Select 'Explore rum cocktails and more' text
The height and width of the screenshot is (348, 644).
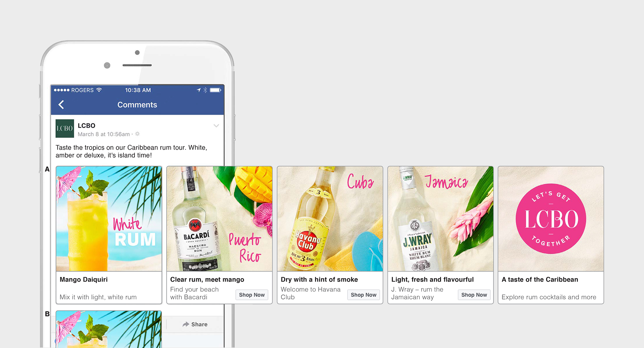549,297
